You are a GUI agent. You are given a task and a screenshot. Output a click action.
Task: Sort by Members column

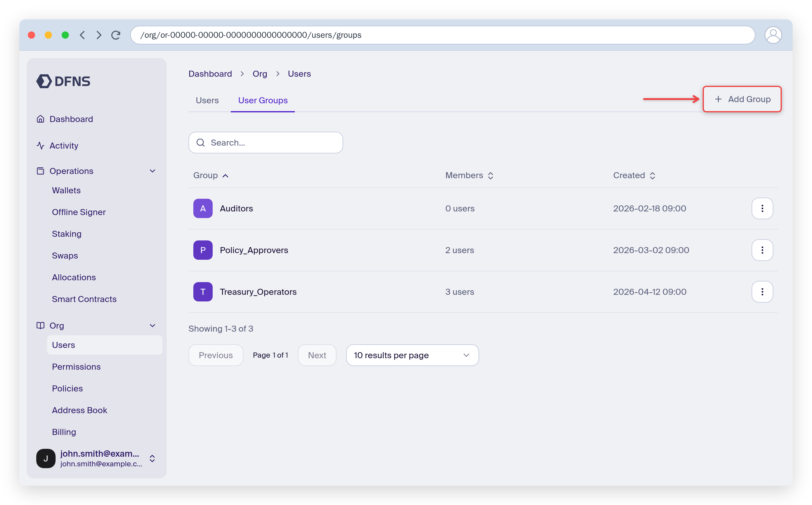[469, 176]
